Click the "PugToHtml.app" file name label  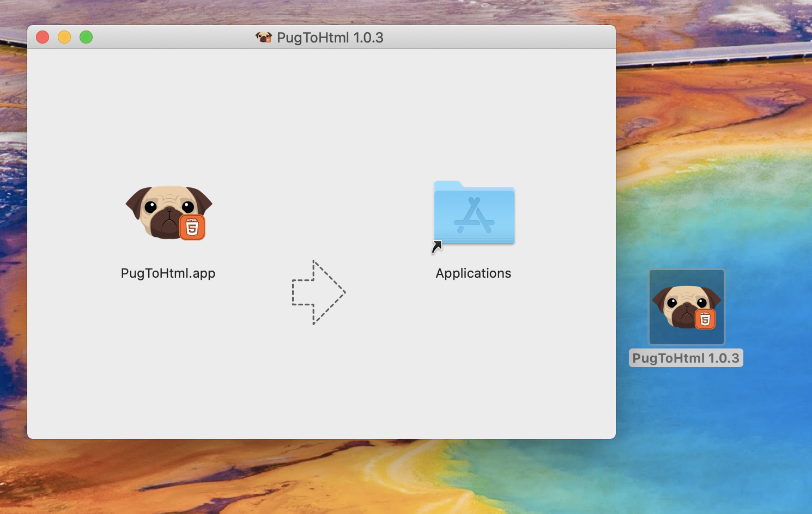168,273
